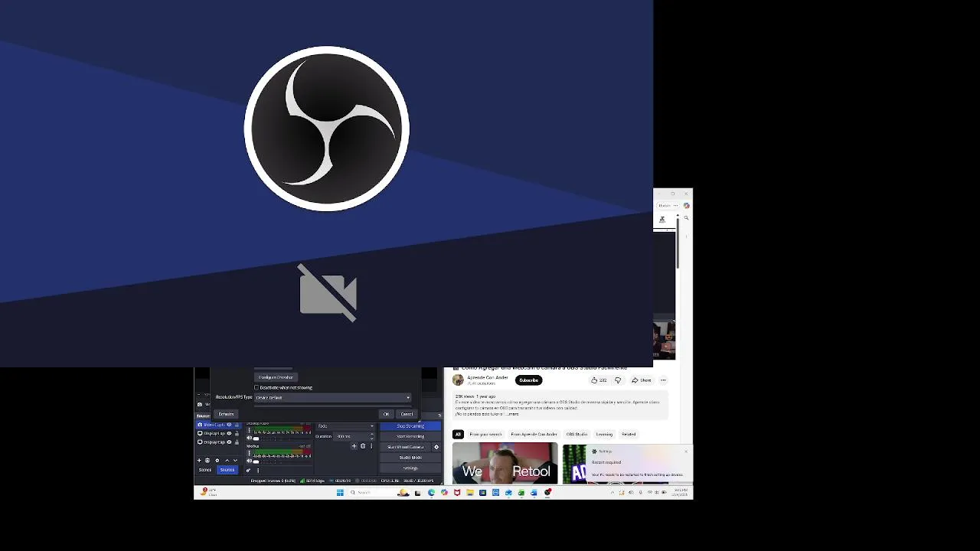Click the browser search magnifier icon

pyautogui.click(x=686, y=218)
